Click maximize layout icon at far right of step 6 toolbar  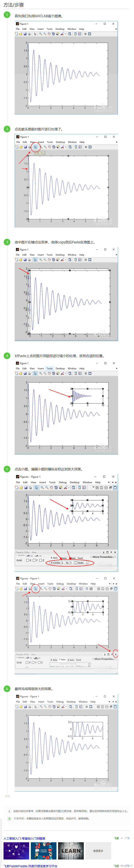coord(116,707)
